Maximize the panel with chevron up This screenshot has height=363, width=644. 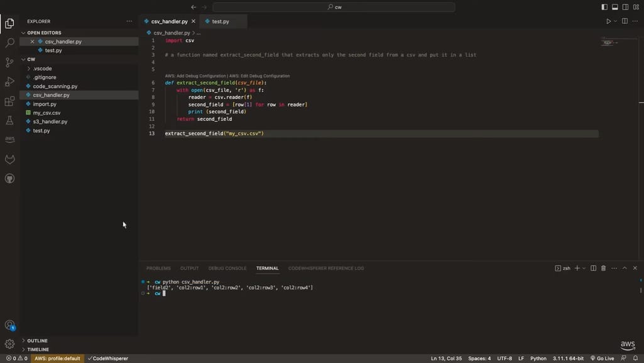625,268
